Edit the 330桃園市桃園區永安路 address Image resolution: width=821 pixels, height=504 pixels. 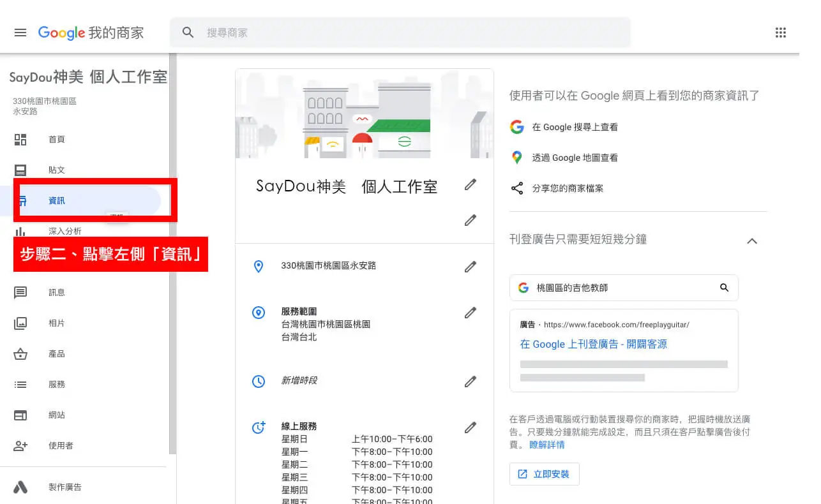[471, 266]
